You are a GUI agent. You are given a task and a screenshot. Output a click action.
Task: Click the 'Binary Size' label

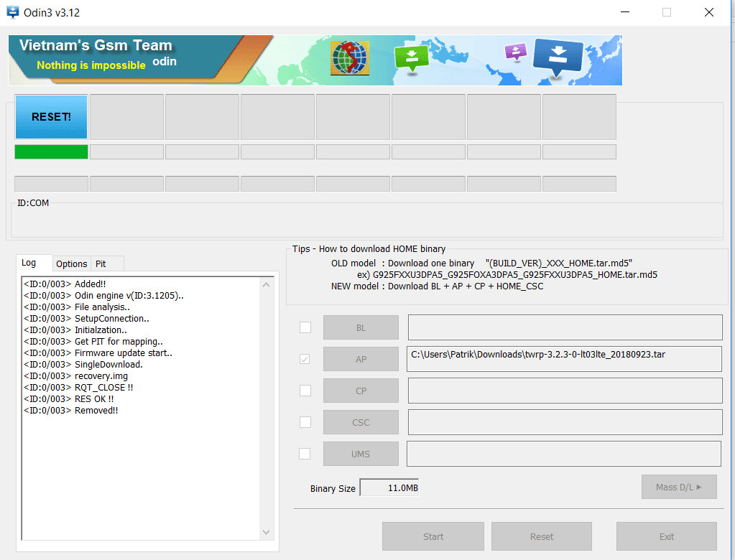[x=333, y=488]
